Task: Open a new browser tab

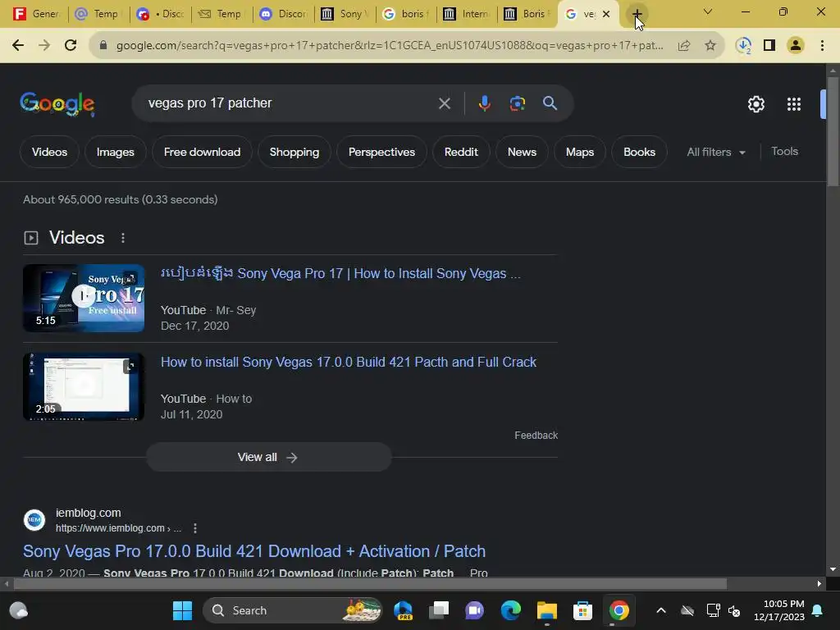Action: pyautogui.click(x=637, y=14)
